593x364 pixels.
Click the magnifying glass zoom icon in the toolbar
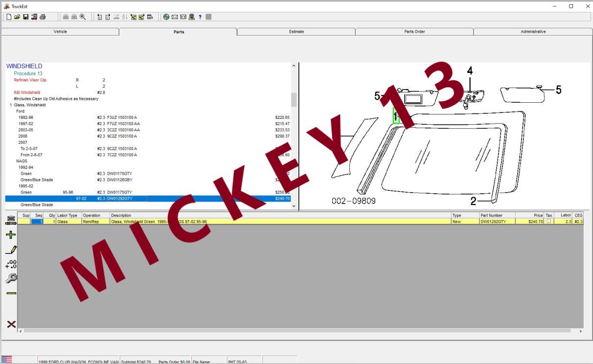pyautogui.click(x=82, y=17)
